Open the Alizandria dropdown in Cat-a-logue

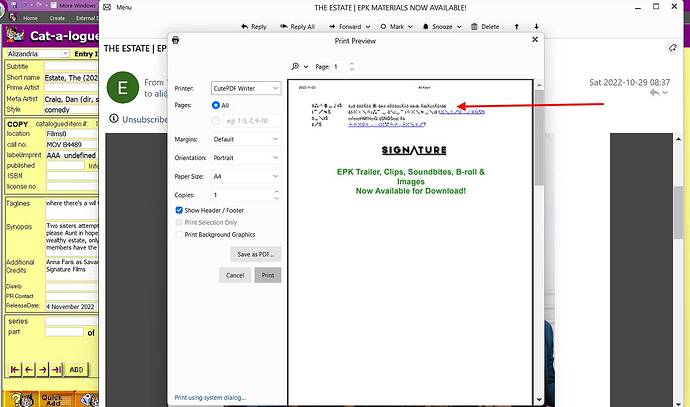point(38,53)
